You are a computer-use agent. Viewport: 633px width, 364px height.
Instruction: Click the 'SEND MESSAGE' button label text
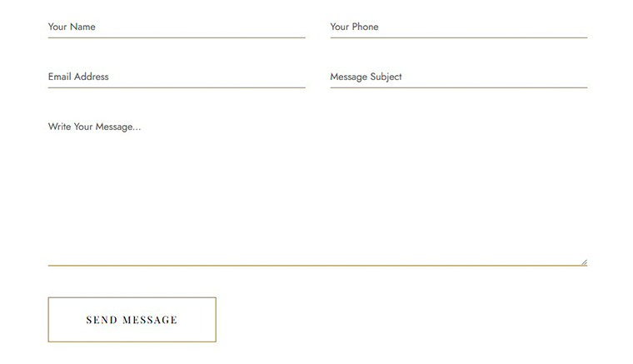pyautogui.click(x=132, y=320)
